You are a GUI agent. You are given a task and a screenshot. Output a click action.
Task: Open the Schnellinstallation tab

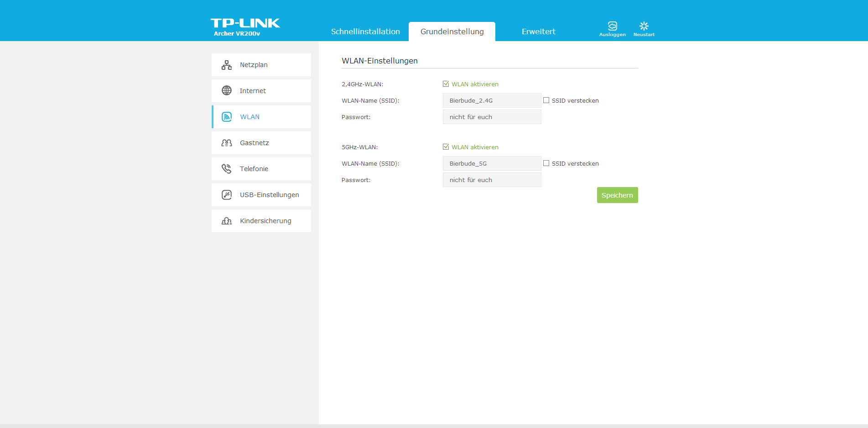pyautogui.click(x=365, y=31)
